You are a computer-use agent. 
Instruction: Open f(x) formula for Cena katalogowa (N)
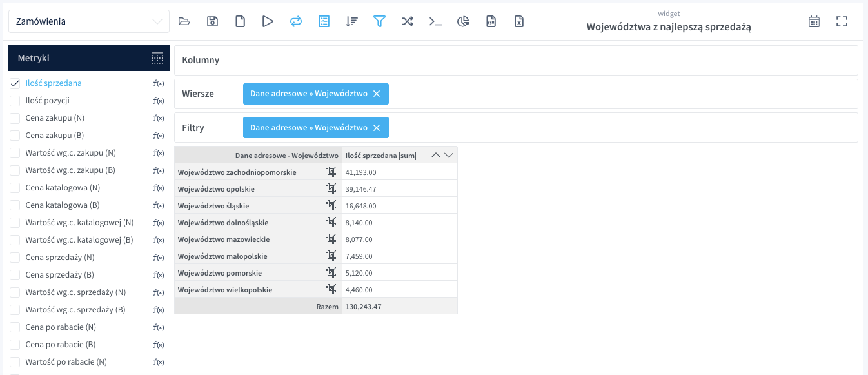coord(158,188)
